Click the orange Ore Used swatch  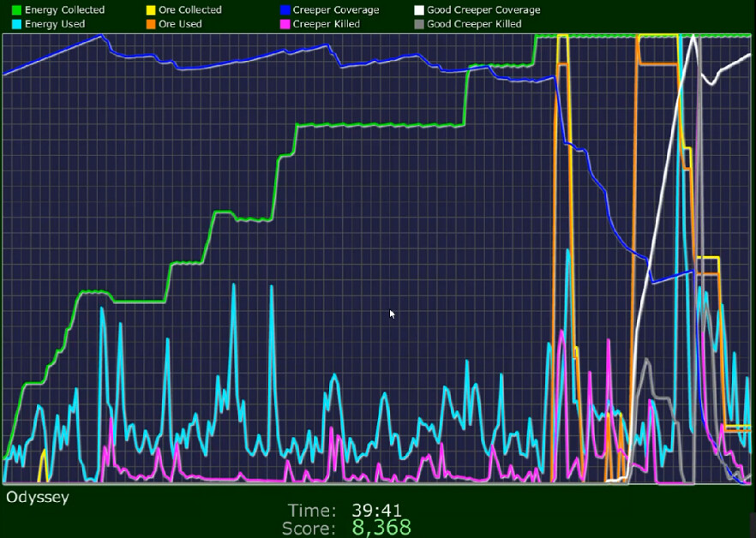point(151,24)
